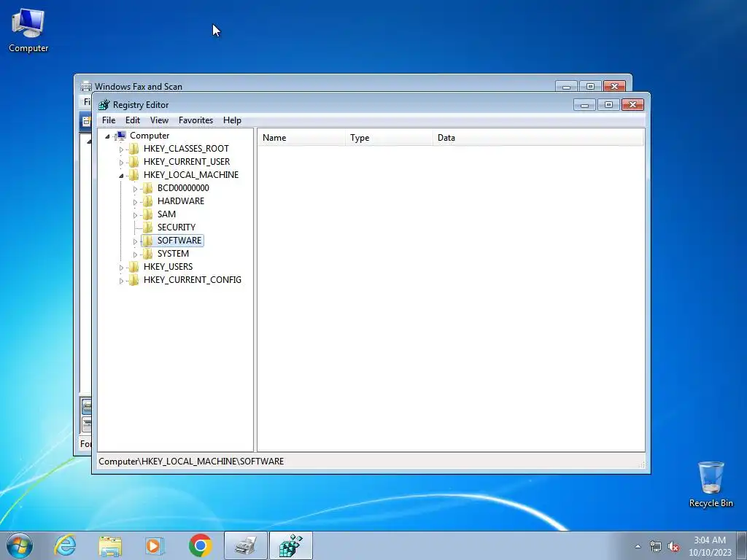
Task: Select the HKEY_CURRENT_USER label
Action: (x=187, y=162)
